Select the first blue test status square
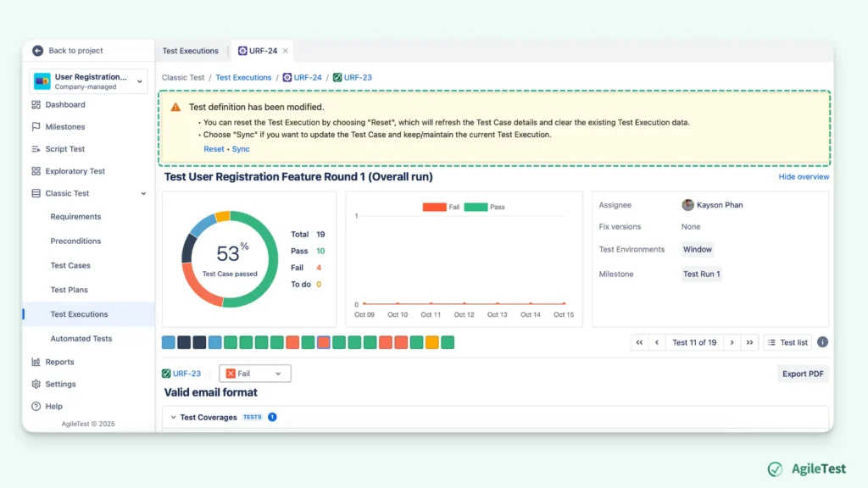 coord(169,342)
